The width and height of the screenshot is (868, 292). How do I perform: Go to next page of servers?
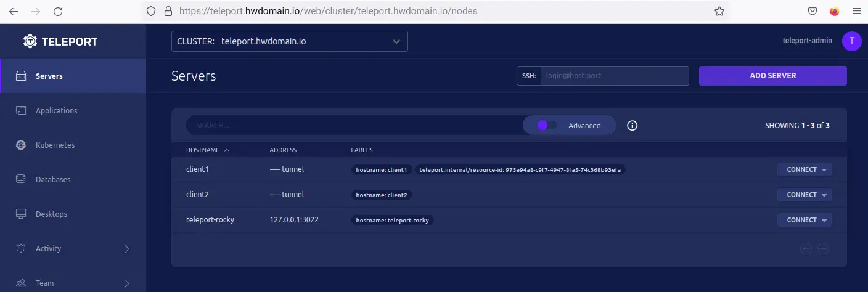pos(823,249)
